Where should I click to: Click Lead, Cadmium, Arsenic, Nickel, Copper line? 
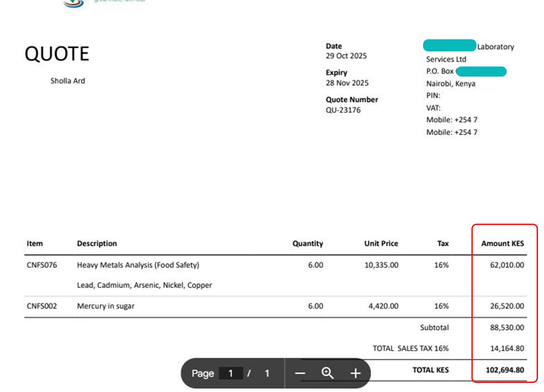pos(145,285)
